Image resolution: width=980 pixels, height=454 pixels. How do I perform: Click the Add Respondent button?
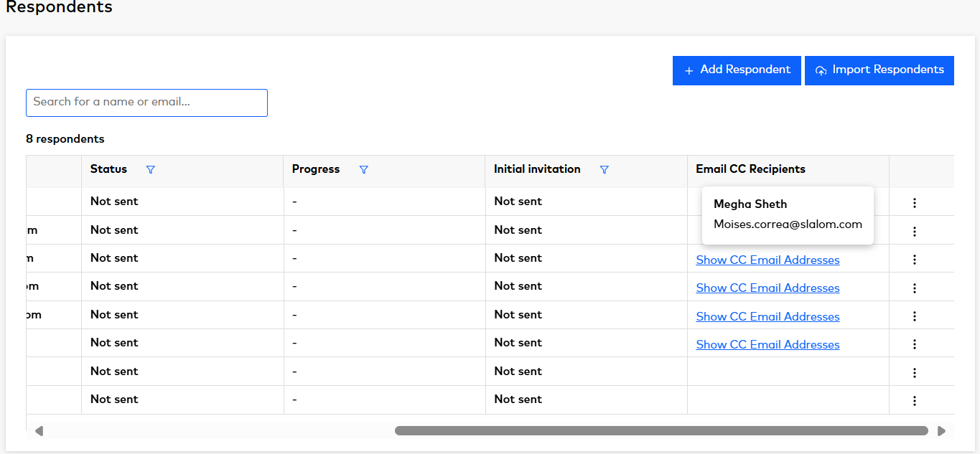coord(737,70)
